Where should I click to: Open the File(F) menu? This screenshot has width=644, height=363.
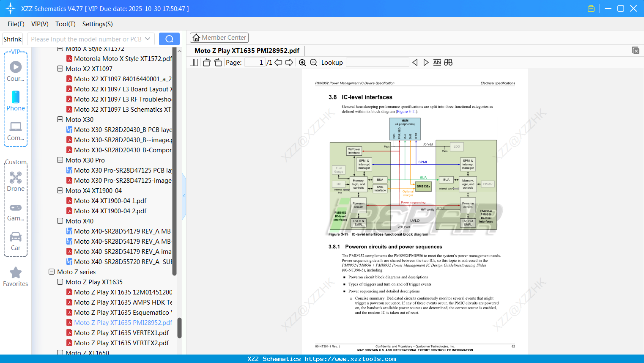16,24
